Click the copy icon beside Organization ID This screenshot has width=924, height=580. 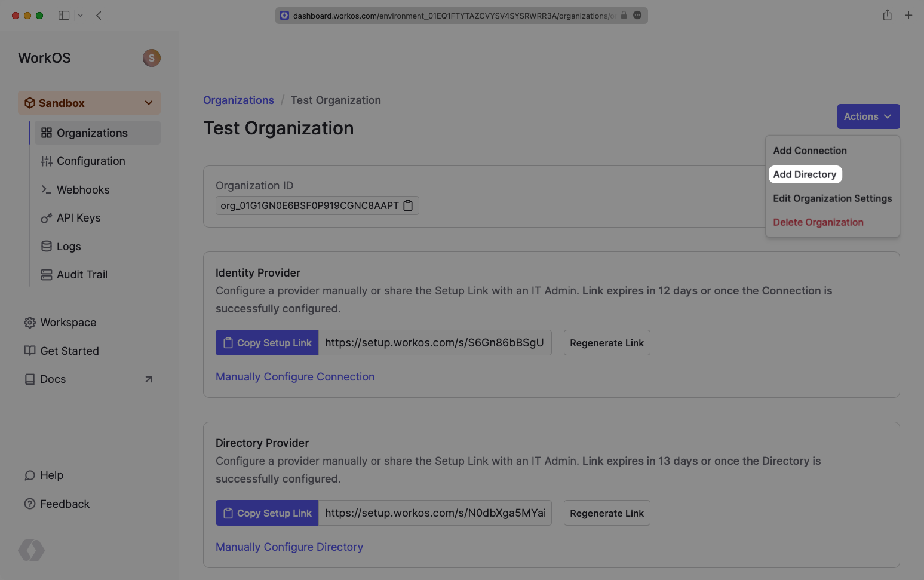408,205
